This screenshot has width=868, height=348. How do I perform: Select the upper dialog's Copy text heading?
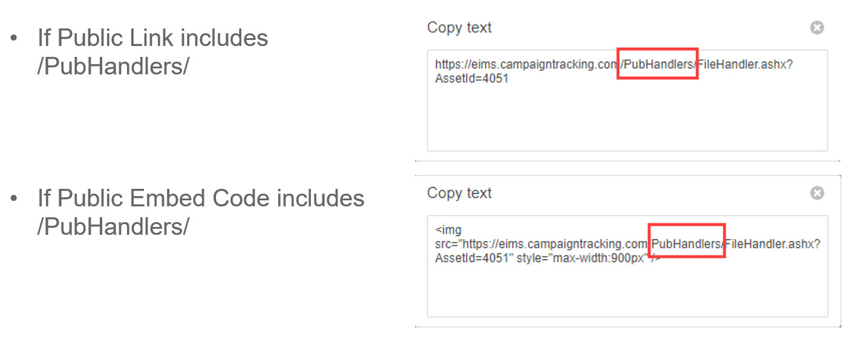[459, 28]
